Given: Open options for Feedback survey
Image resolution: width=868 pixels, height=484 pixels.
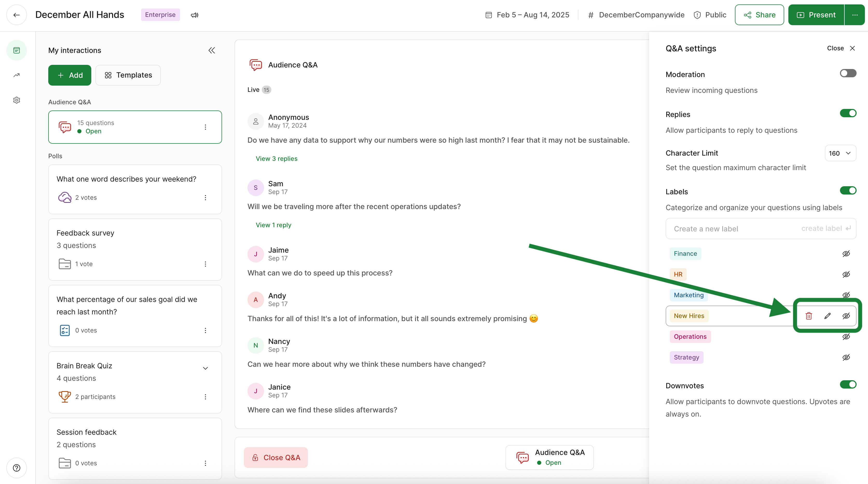Looking at the screenshot, I should [x=205, y=264].
